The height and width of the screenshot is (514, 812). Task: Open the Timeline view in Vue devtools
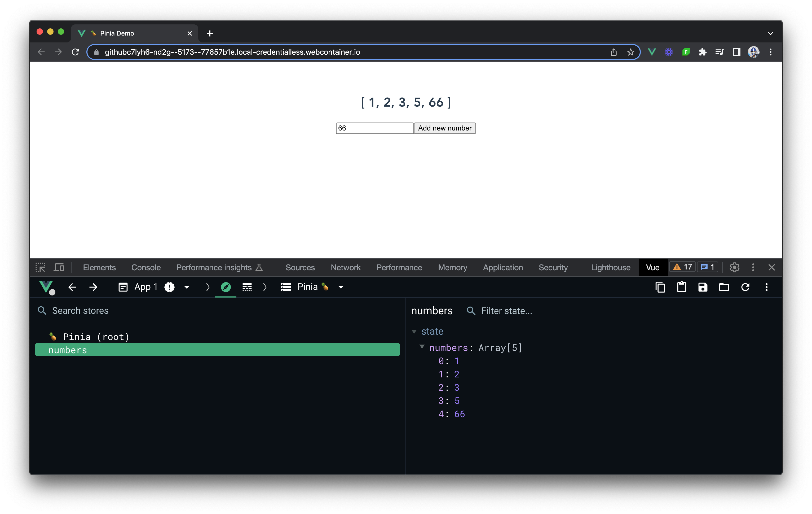[247, 287]
